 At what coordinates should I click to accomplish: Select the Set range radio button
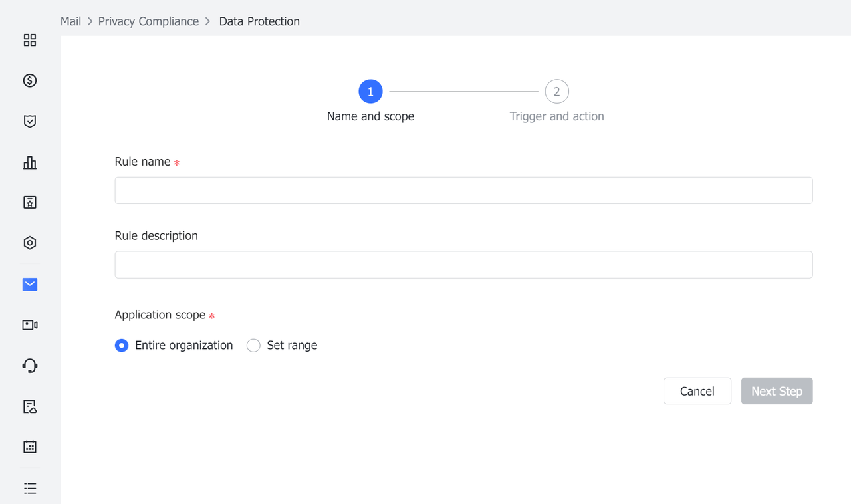pyautogui.click(x=253, y=346)
